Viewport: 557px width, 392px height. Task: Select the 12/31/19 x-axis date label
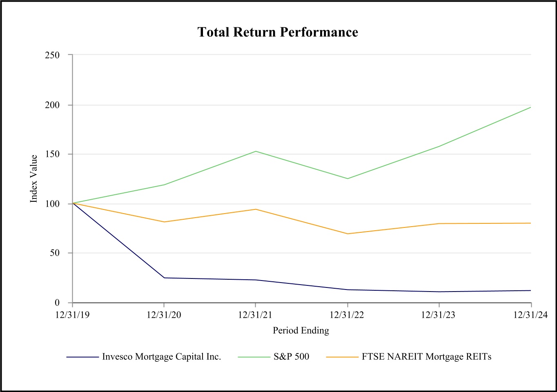tap(72, 315)
